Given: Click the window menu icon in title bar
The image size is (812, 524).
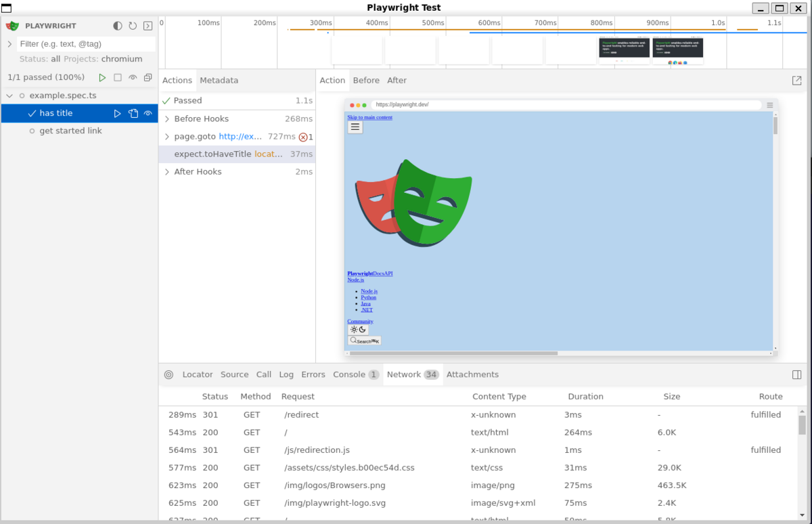Looking at the screenshot, I should (6, 8).
